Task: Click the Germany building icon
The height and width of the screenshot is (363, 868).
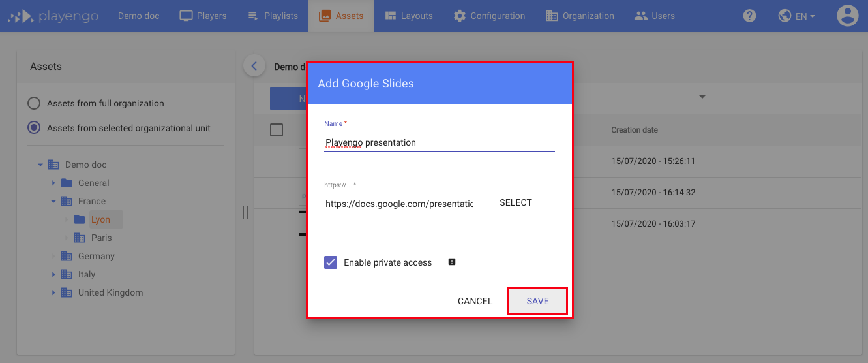Action: click(67, 256)
